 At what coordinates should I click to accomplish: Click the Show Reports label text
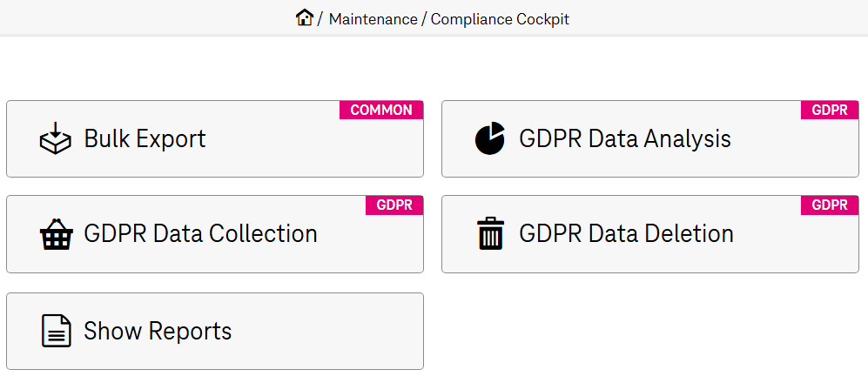click(158, 331)
